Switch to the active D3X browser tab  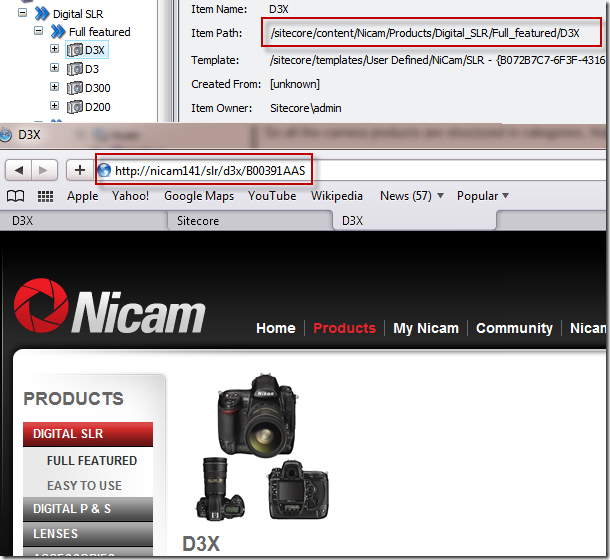[415, 221]
